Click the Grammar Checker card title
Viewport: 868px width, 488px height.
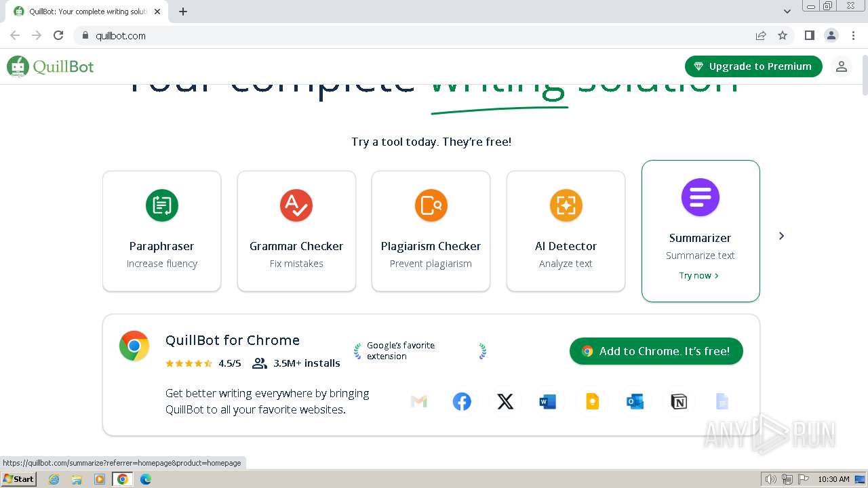[296, 246]
